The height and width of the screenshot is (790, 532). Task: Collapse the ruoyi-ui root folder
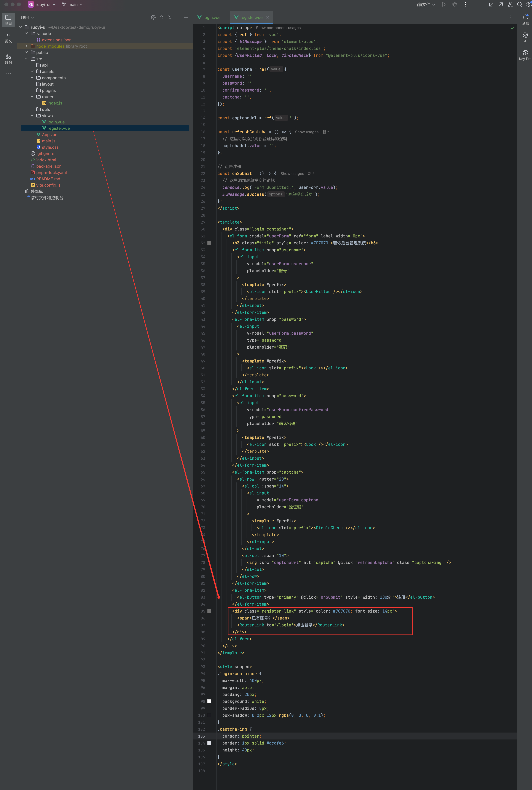coord(21,27)
